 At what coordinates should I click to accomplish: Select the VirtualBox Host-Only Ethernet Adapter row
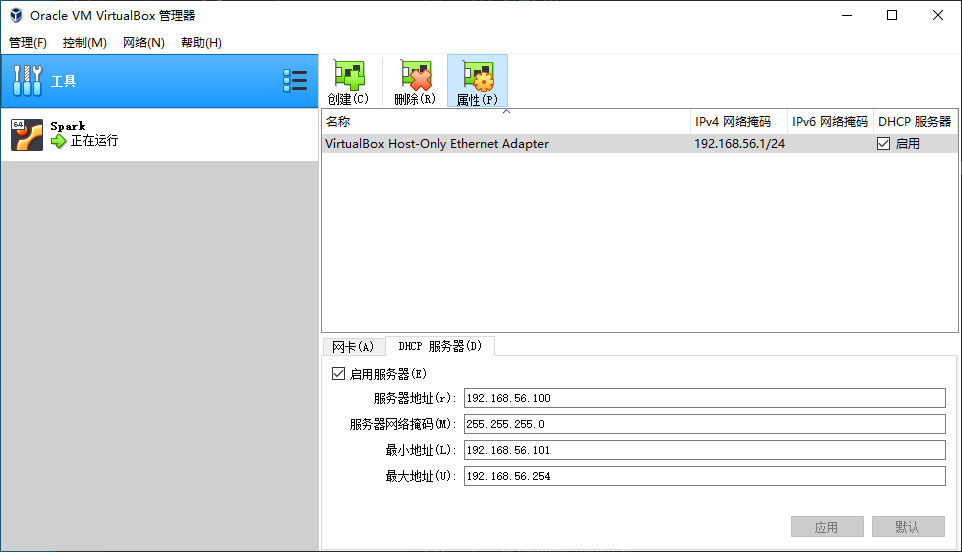(x=639, y=144)
